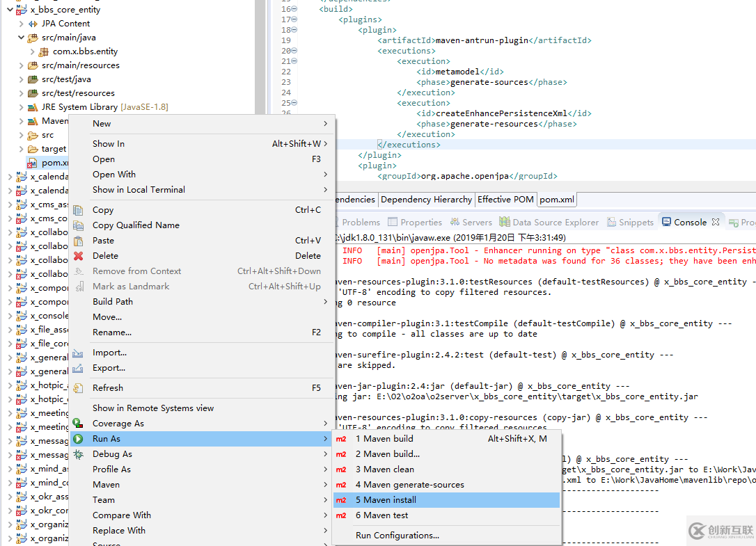Click the m2 icon beside Maven clean
The height and width of the screenshot is (546, 756).
pos(341,470)
